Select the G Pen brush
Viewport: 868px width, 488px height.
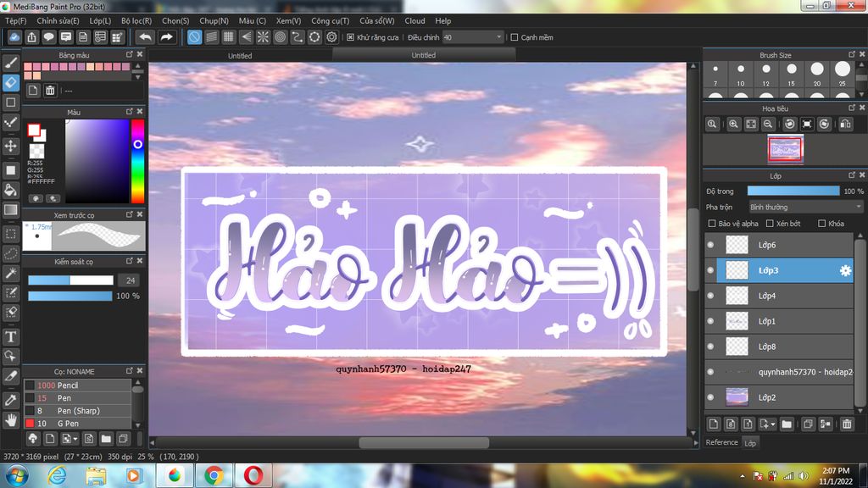[x=77, y=424]
